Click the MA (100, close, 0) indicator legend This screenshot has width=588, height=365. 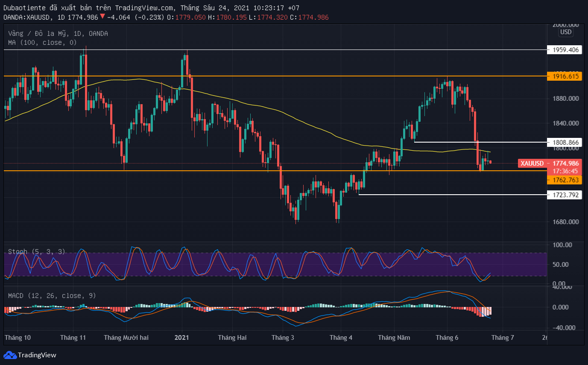pyautogui.click(x=42, y=42)
